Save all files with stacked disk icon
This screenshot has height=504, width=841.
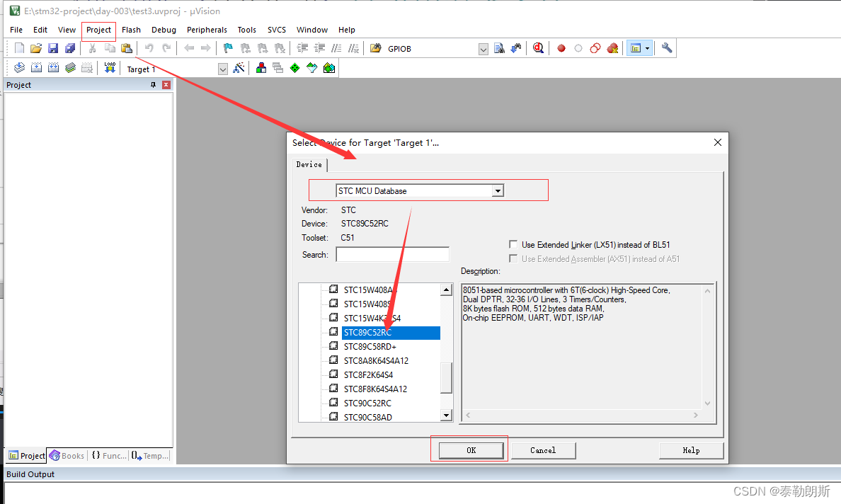(x=69, y=48)
